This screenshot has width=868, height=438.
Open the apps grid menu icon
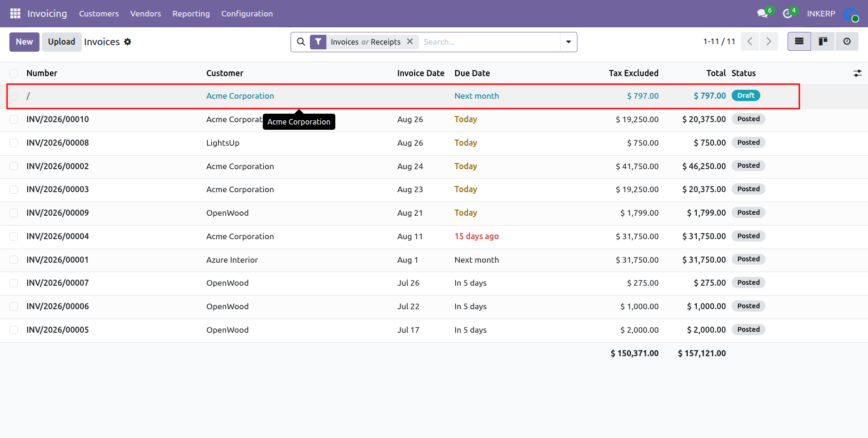15,14
